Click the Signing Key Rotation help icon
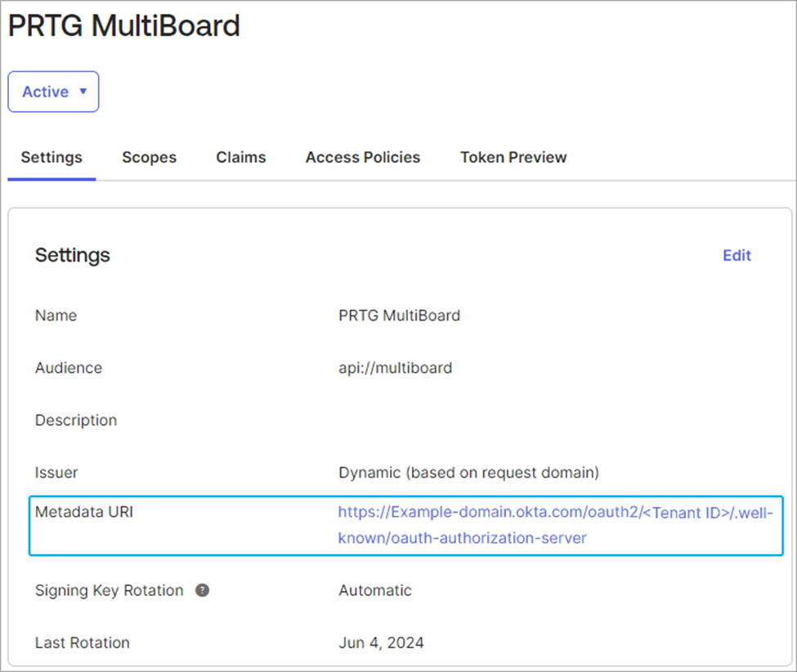 coord(202,590)
